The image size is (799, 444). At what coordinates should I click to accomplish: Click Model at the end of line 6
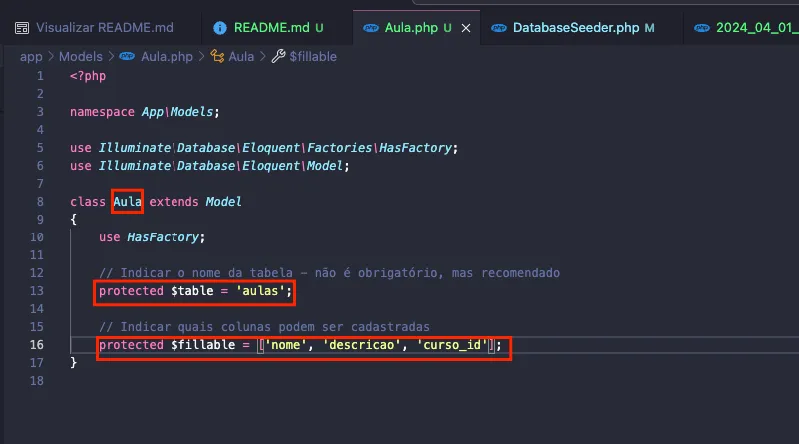325,166
